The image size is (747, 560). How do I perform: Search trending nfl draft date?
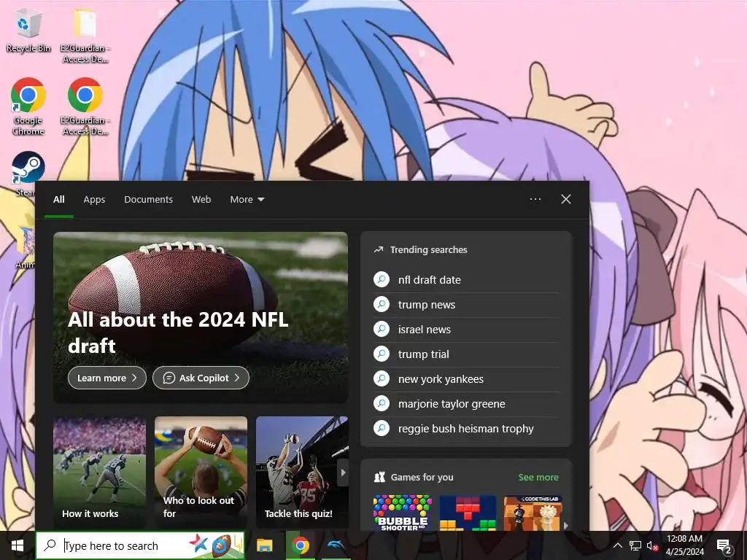coord(429,280)
